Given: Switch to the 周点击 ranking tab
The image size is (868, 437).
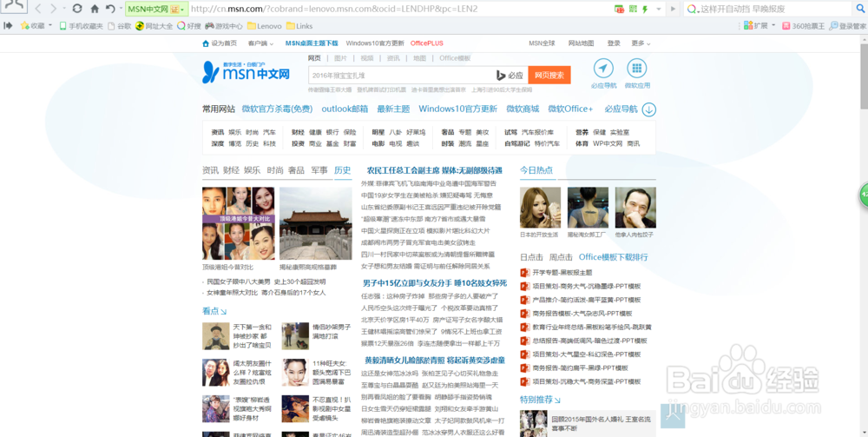Looking at the screenshot, I should (x=561, y=257).
